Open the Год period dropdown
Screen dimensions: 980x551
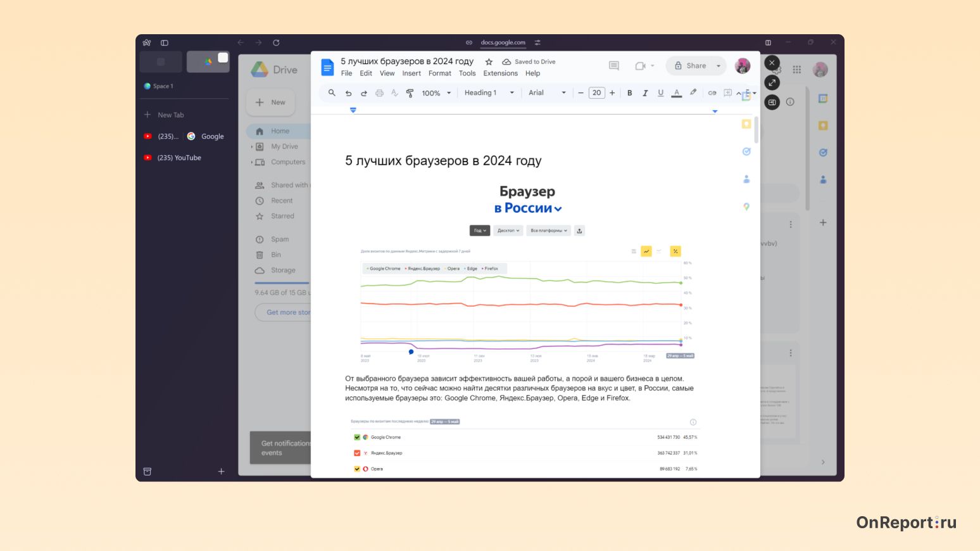tap(480, 231)
